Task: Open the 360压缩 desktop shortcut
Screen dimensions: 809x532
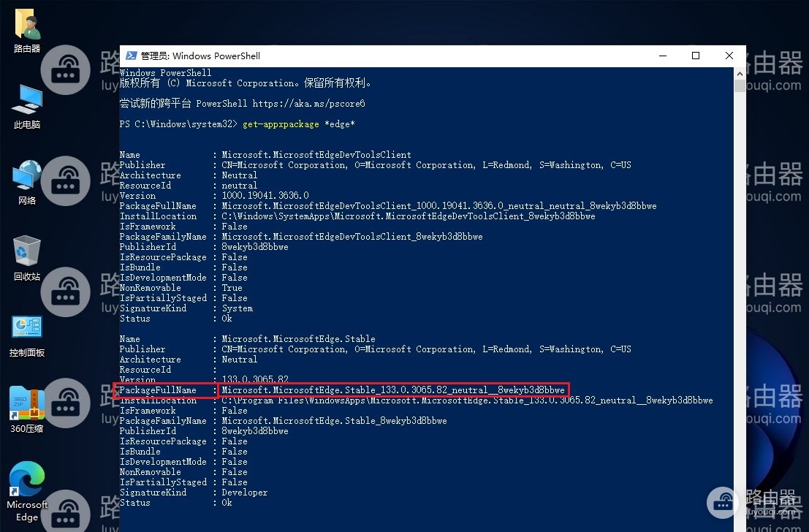Action: click(27, 410)
